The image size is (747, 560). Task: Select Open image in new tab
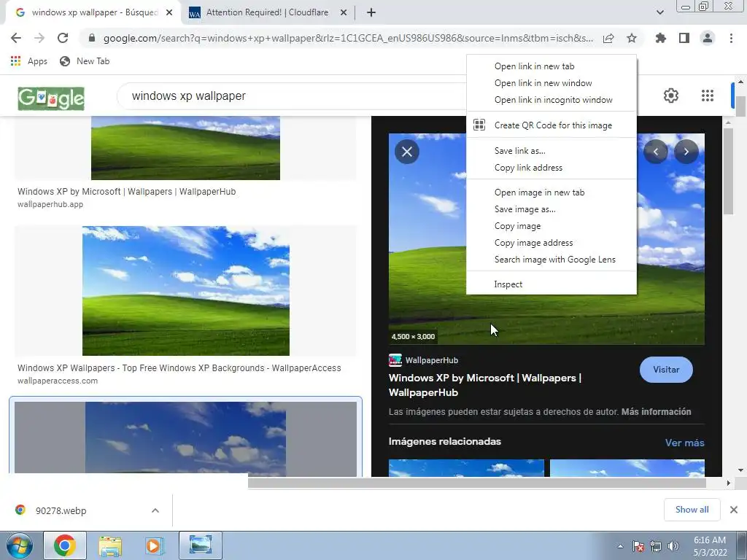(551, 192)
